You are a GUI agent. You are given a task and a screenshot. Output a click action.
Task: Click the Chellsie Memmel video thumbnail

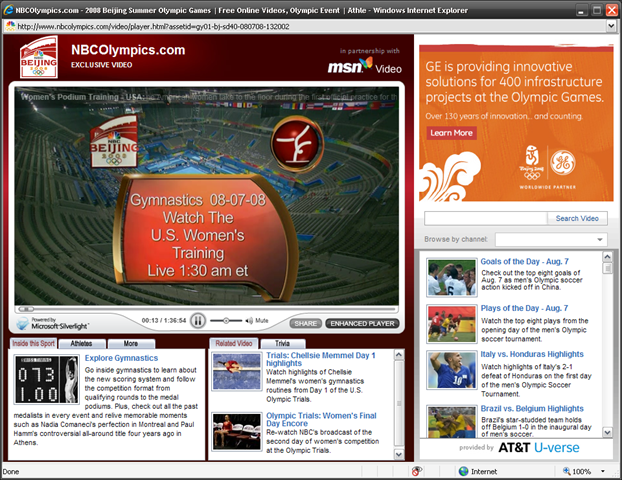coord(236,371)
